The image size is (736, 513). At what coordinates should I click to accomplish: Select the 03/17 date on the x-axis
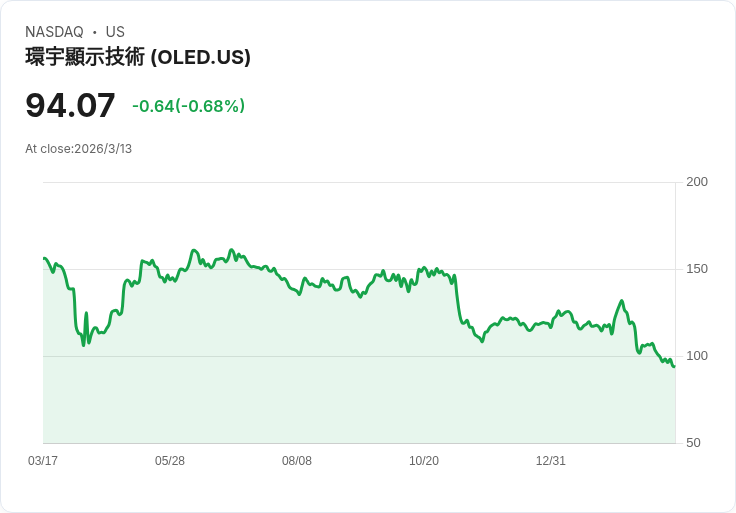(43, 461)
